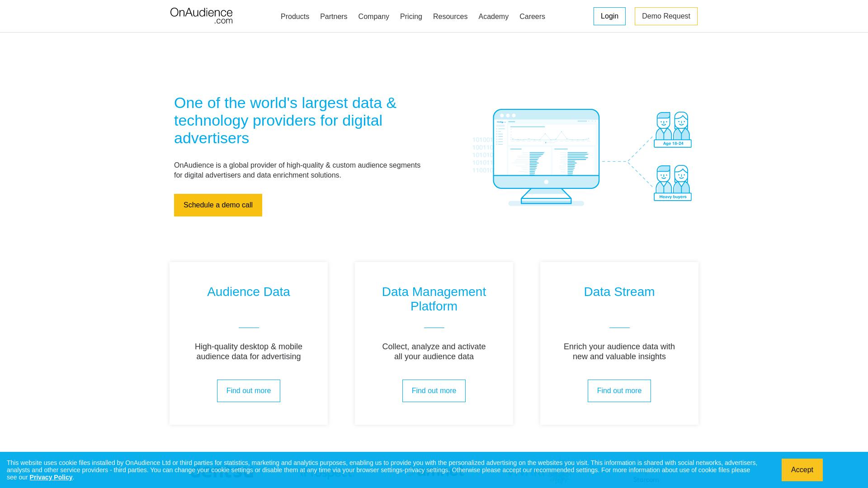This screenshot has height=488, width=868.
Task: Open the Partners menu
Action: (334, 16)
